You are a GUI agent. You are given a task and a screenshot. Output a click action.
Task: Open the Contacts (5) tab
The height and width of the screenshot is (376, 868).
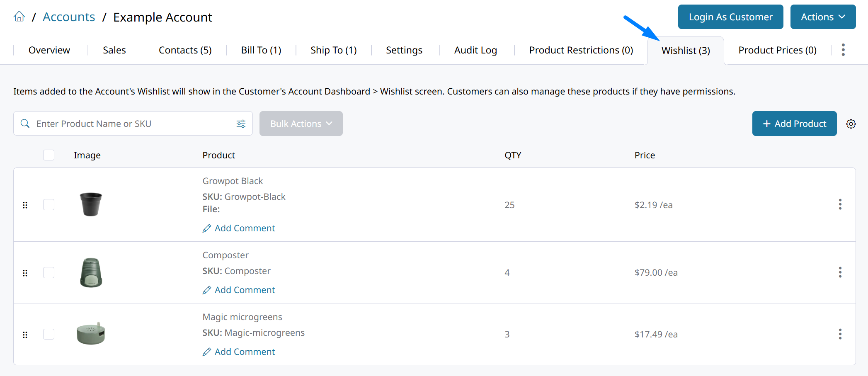185,50
